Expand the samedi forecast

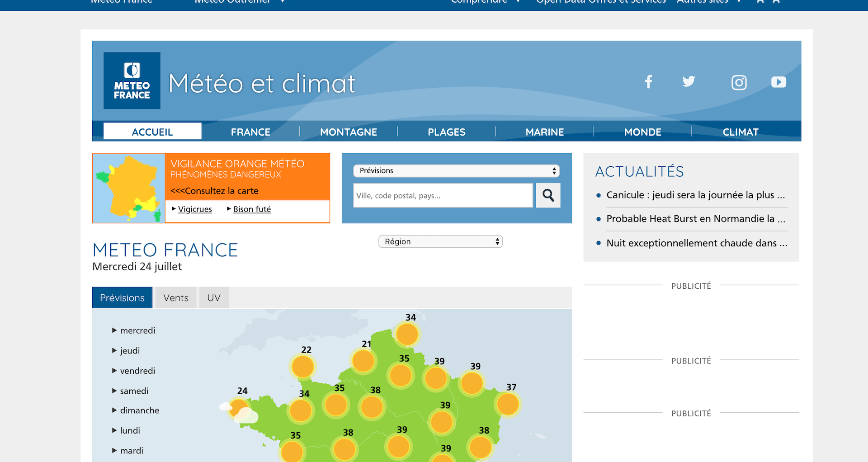pyautogui.click(x=130, y=391)
